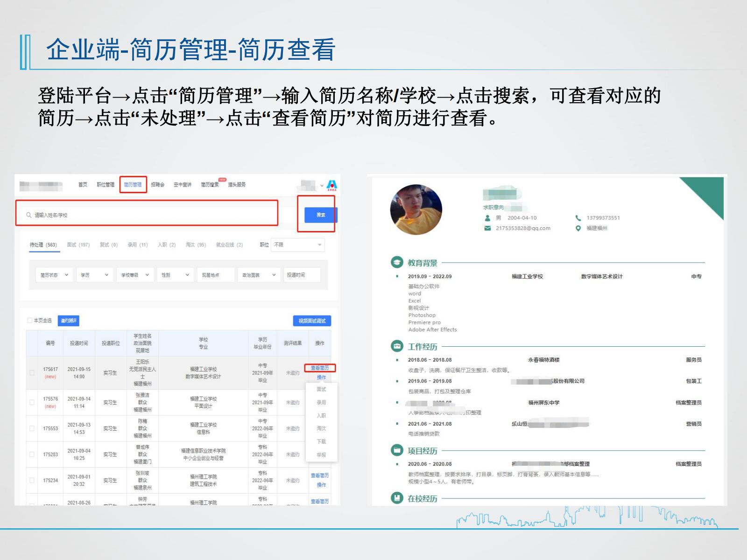
Task: Click the envelope icon beside email address
Action: [487, 228]
